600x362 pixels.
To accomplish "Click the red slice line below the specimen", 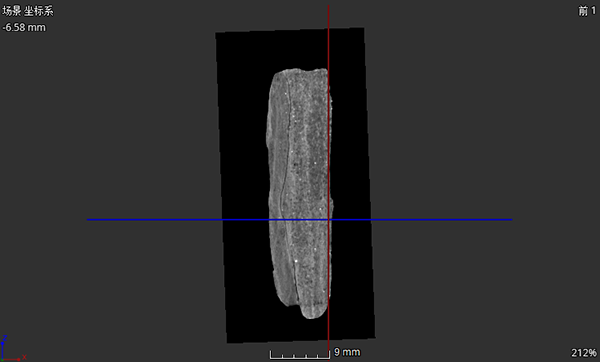I will click(329, 329).
